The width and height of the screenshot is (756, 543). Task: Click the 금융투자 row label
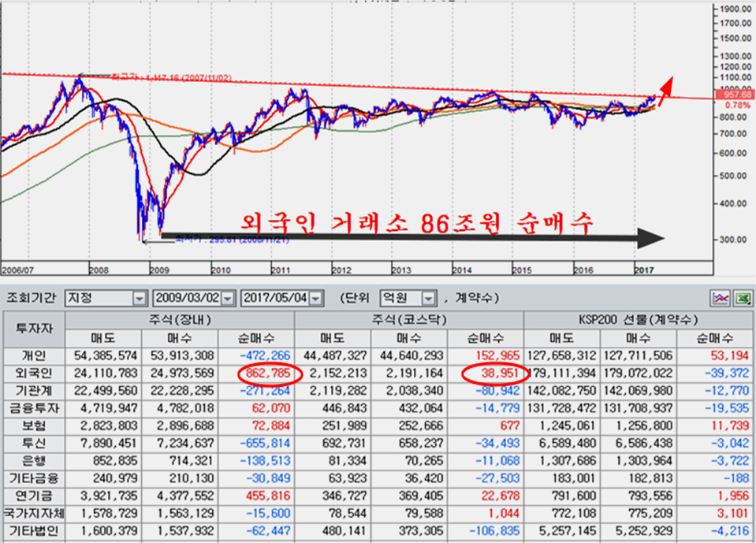33,407
